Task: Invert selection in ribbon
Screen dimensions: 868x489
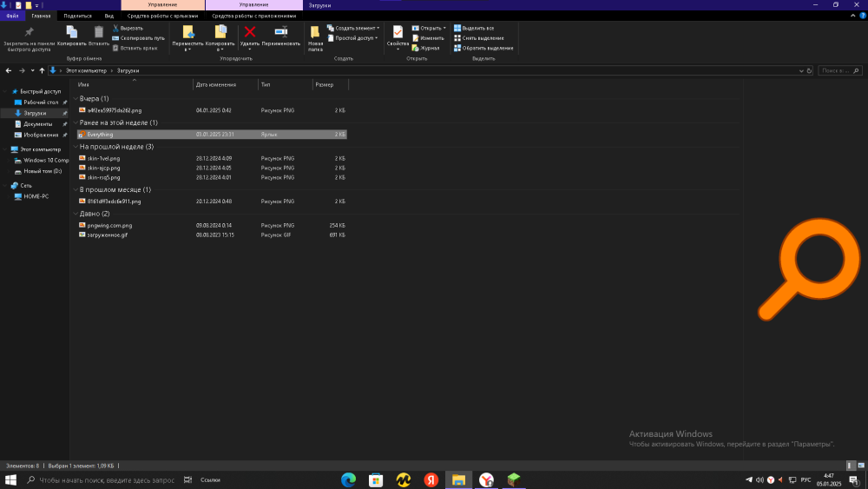Action: click(483, 48)
